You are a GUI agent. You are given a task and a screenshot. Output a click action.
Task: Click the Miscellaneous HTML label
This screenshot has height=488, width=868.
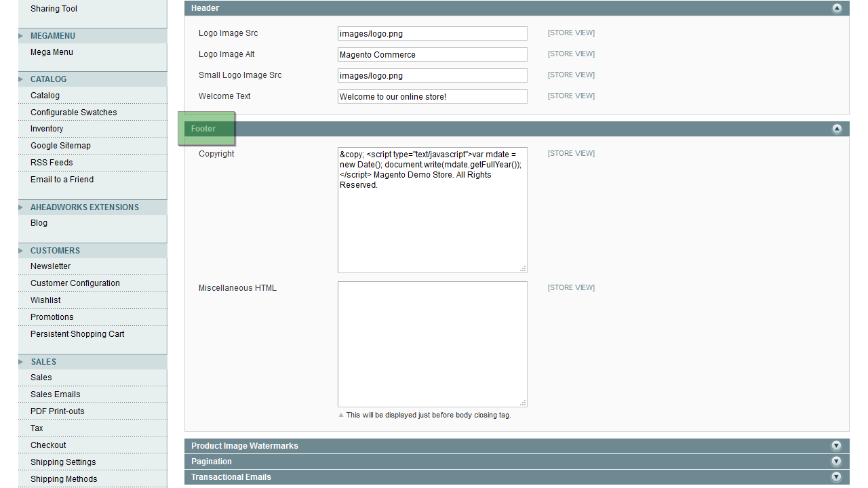(237, 288)
